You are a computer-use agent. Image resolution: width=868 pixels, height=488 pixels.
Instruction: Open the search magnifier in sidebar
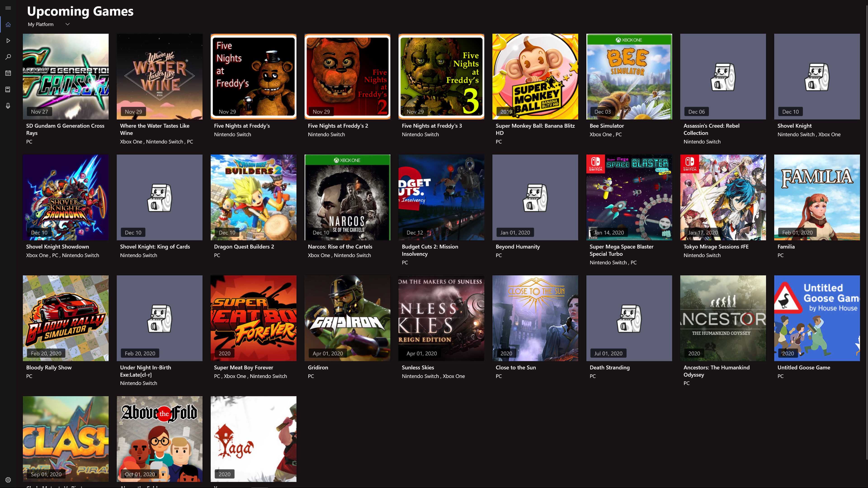[x=8, y=57]
